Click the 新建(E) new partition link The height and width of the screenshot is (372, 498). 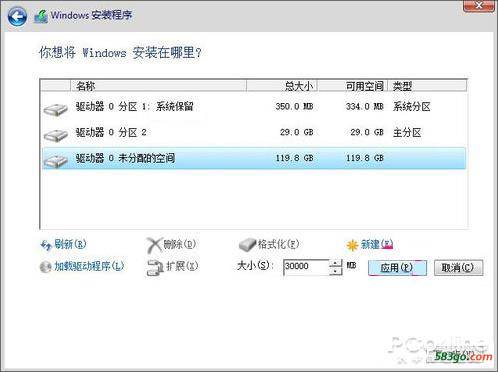coord(377,244)
